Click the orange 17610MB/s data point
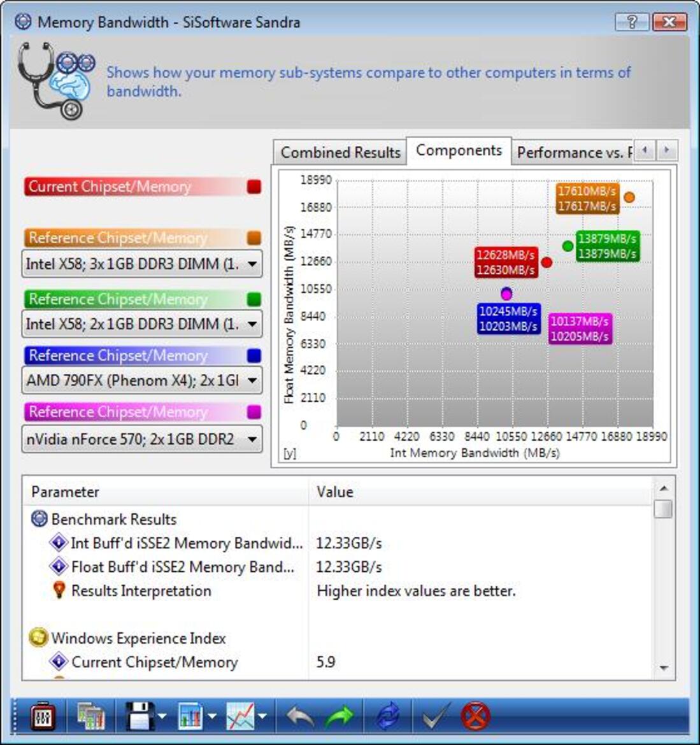 (629, 197)
